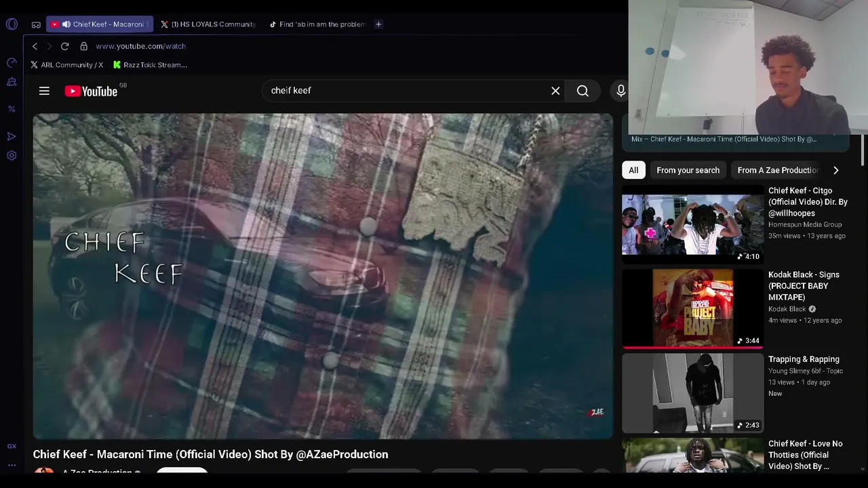
Task: Open the workspaces controller icon
Action: (36, 24)
